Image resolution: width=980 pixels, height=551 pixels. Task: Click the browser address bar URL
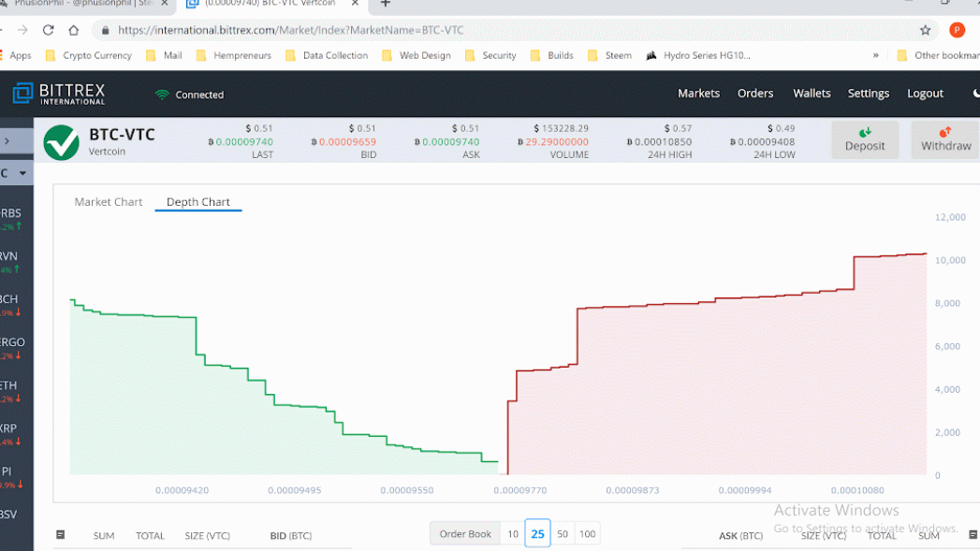[290, 30]
